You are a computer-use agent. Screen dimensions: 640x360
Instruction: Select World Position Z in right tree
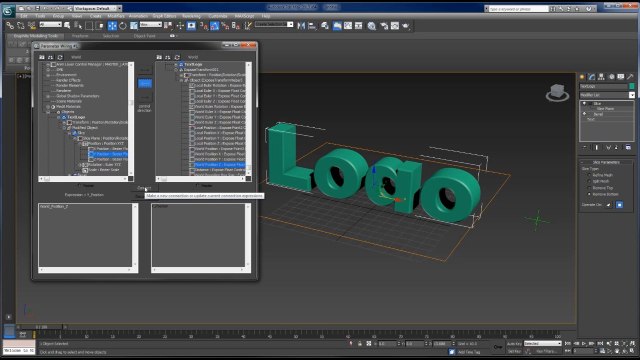pos(220,164)
